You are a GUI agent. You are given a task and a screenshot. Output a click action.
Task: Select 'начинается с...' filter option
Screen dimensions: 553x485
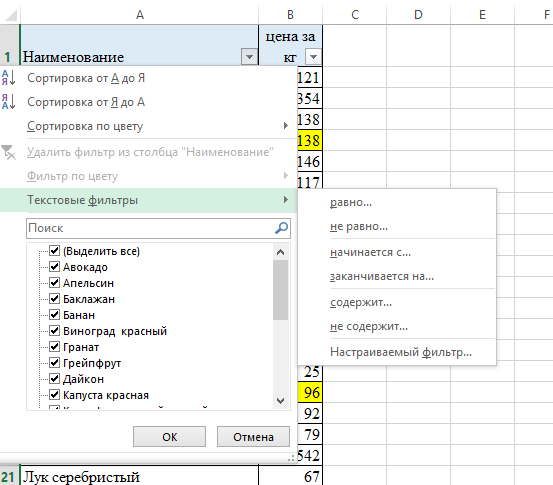click(x=370, y=252)
